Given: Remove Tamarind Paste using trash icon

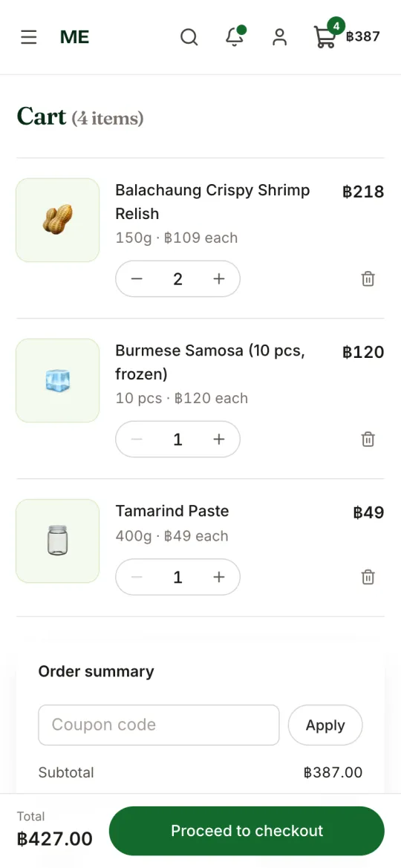Looking at the screenshot, I should click(x=368, y=578).
